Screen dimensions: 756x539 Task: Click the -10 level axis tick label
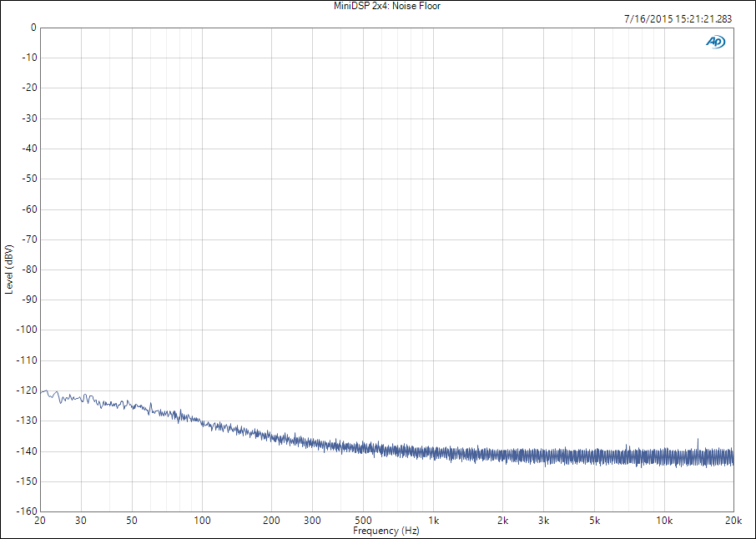coord(29,58)
